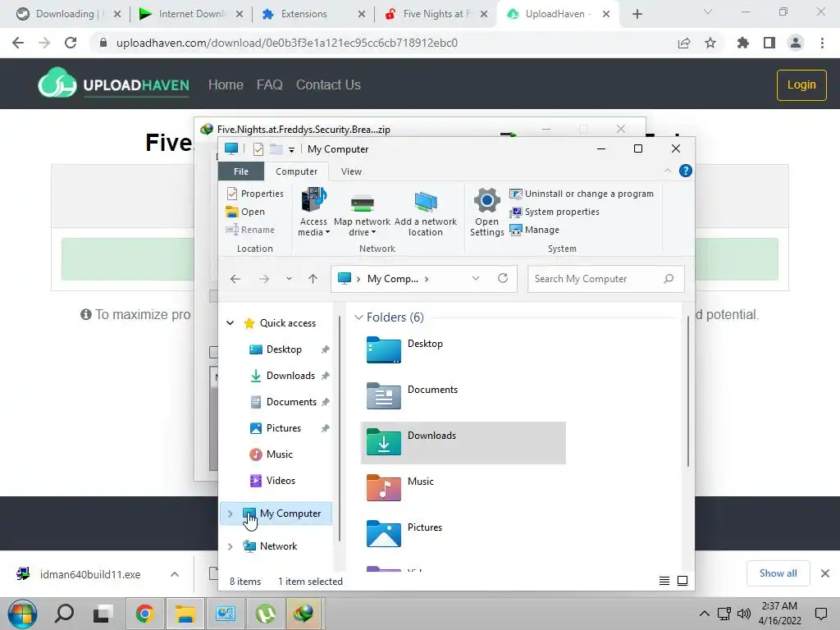The height and width of the screenshot is (630, 840).
Task: Switch to the Computer ribbon tab
Action: (296, 171)
